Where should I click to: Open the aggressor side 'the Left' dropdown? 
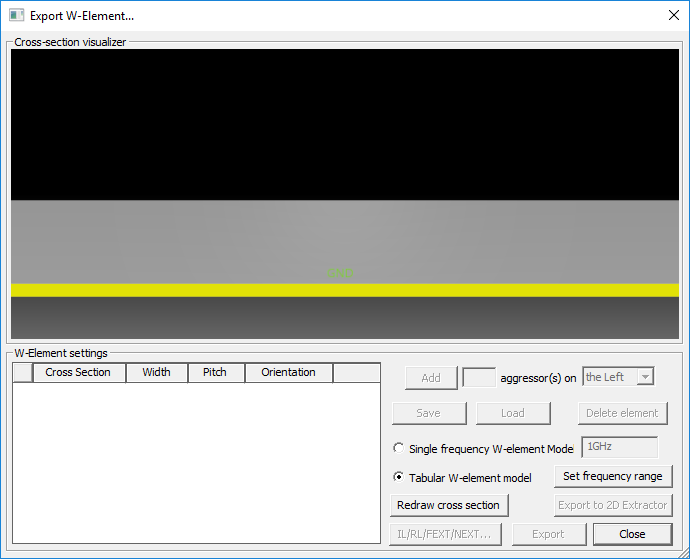point(618,377)
